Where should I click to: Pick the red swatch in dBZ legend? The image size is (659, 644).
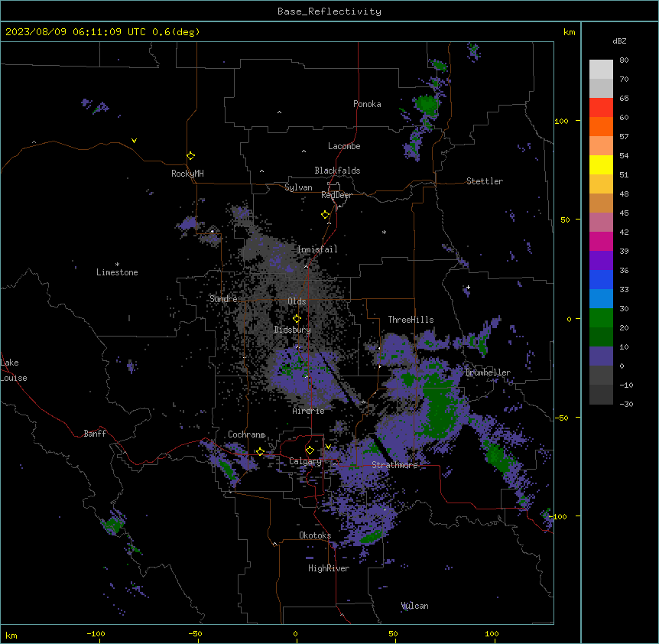pyautogui.click(x=601, y=107)
